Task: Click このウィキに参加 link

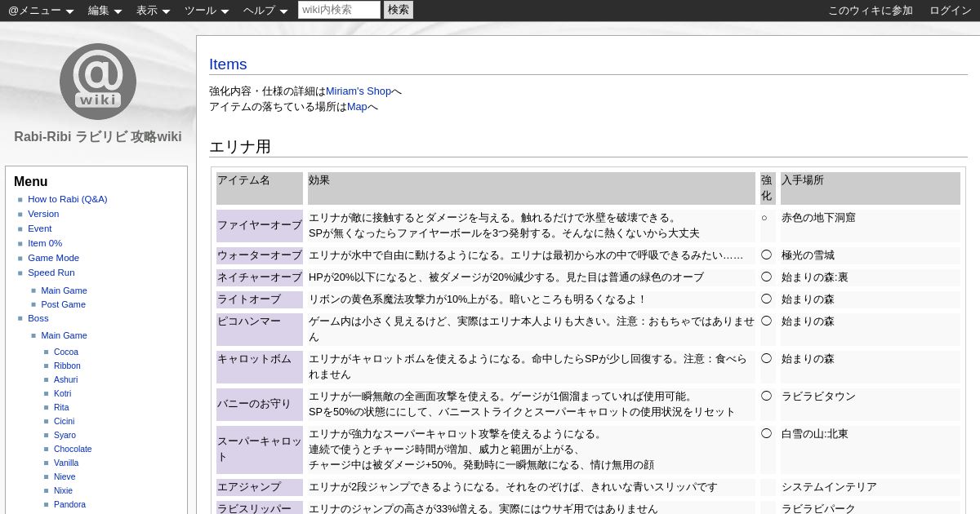Action: click(871, 11)
